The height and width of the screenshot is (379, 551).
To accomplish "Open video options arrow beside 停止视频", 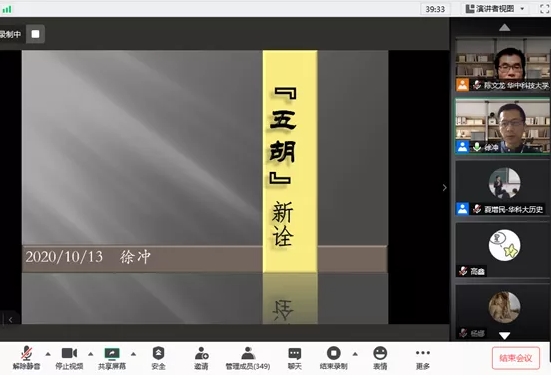I will 91,354.
